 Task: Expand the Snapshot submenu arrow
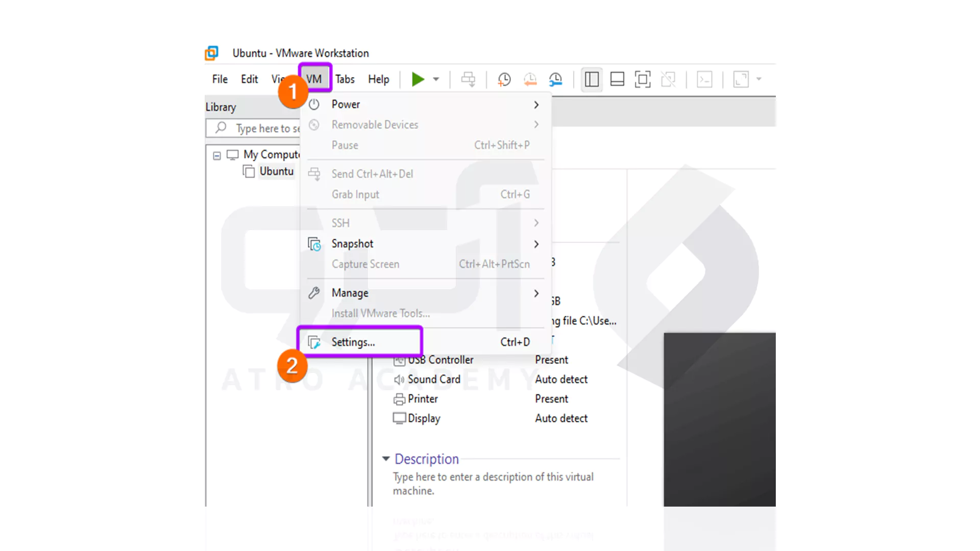point(536,244)
